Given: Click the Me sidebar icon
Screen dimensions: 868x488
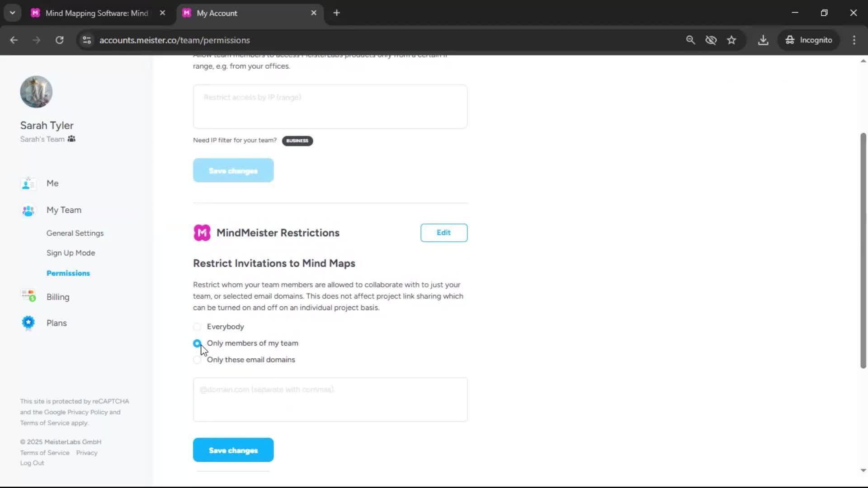Looking at the screenshot, I should click(x=28, y=183).
